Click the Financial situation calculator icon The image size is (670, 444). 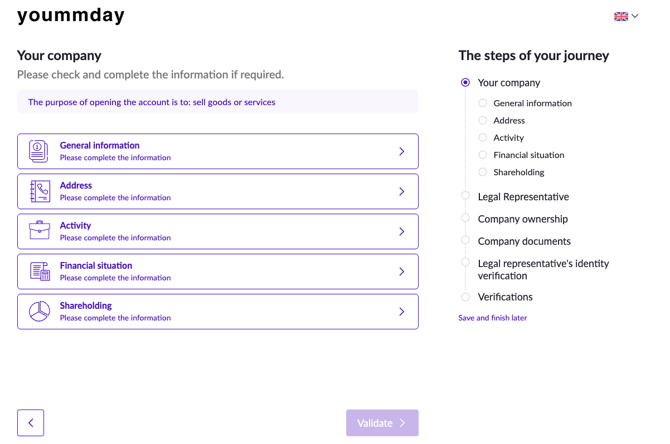[x=40, y=271]
